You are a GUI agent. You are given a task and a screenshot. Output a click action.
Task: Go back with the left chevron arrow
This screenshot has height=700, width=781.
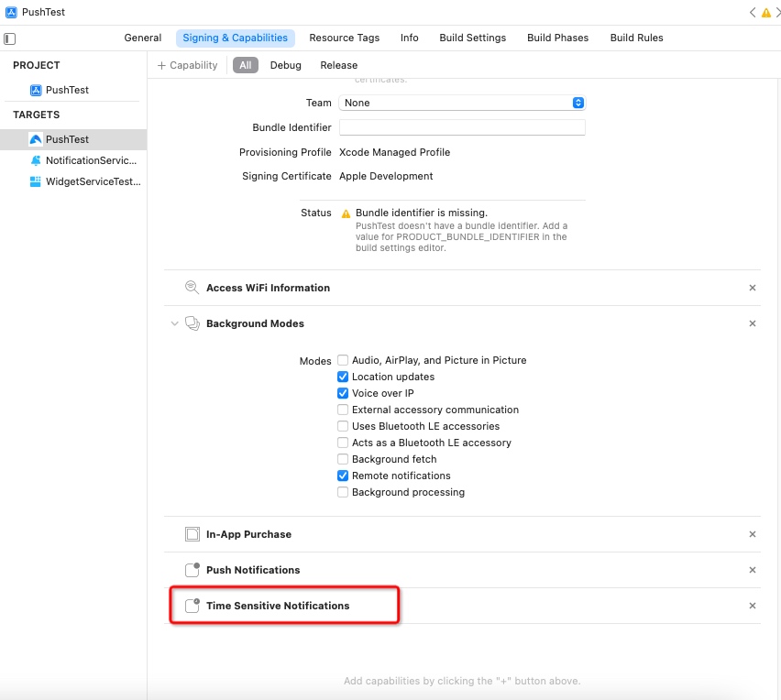(x=752, y=13)
